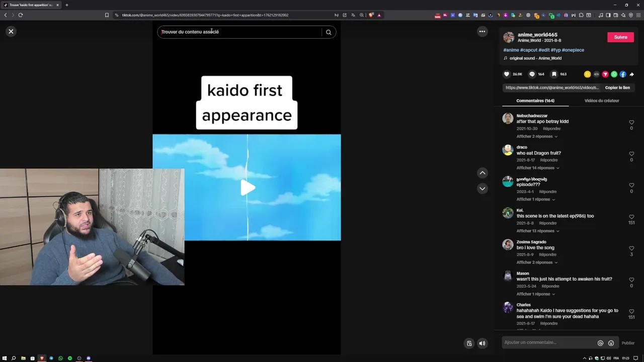Like Kei.'s comment about episode 986
This screenshot has height=362, width=644.
tap(631, 217)
